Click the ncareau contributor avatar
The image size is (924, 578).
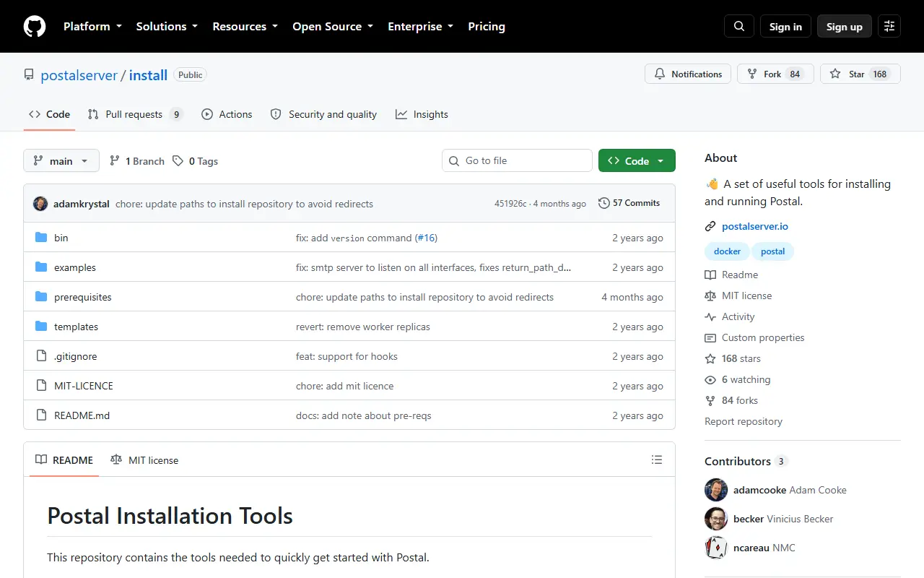coord(716,548)
